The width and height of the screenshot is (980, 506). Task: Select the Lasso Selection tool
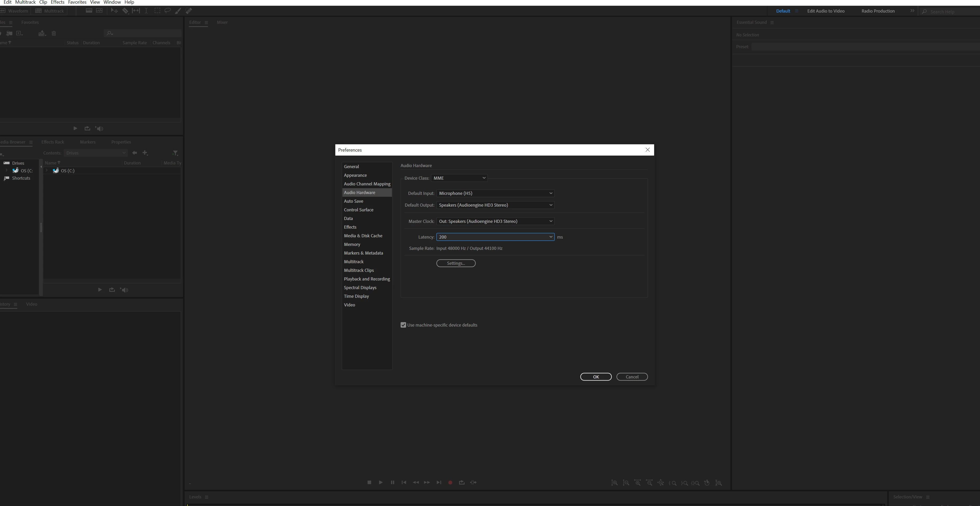[167, 11]
